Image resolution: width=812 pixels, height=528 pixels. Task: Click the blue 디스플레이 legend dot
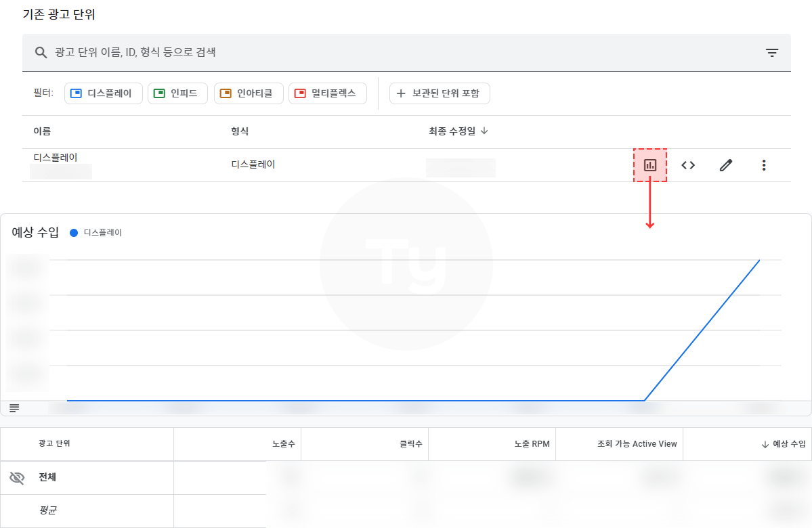74,232
